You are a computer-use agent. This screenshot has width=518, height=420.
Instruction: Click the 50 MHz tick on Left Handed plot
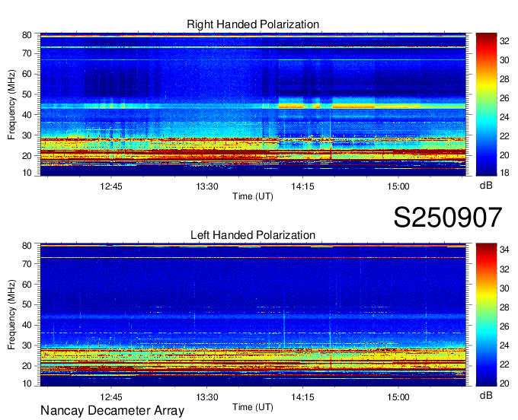tap(27, 305)
